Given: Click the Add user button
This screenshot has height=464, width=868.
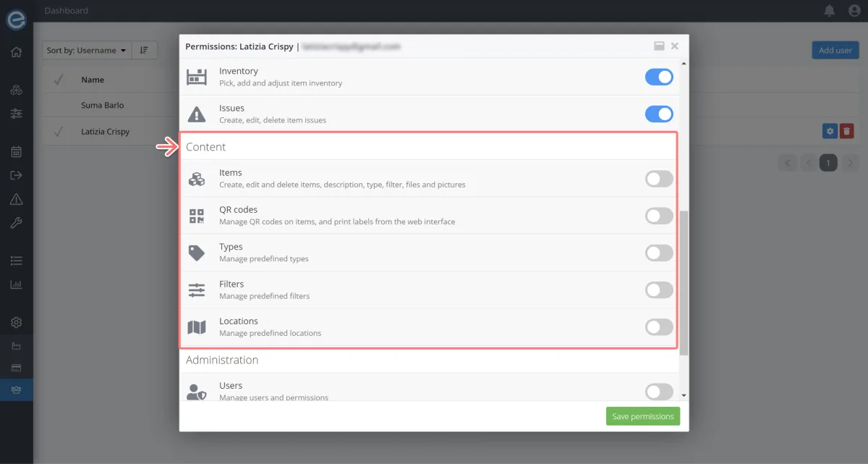Looking at the screenshot, I should coord(835,51).
